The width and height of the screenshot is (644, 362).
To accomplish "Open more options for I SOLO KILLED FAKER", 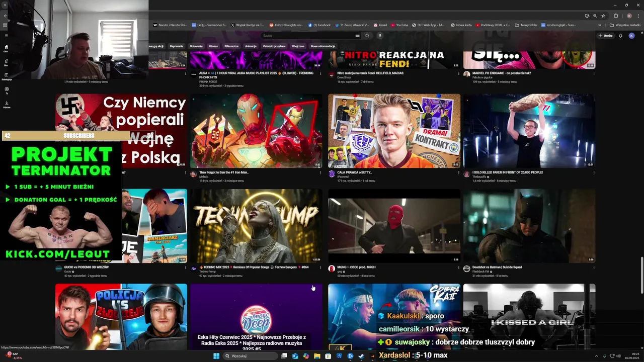I will (594, 172).
